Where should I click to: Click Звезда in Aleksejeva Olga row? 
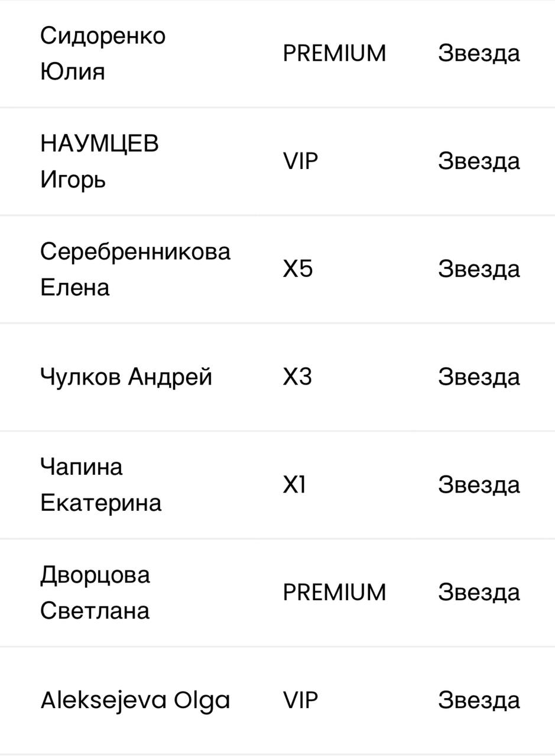click(x=479, y=700)
